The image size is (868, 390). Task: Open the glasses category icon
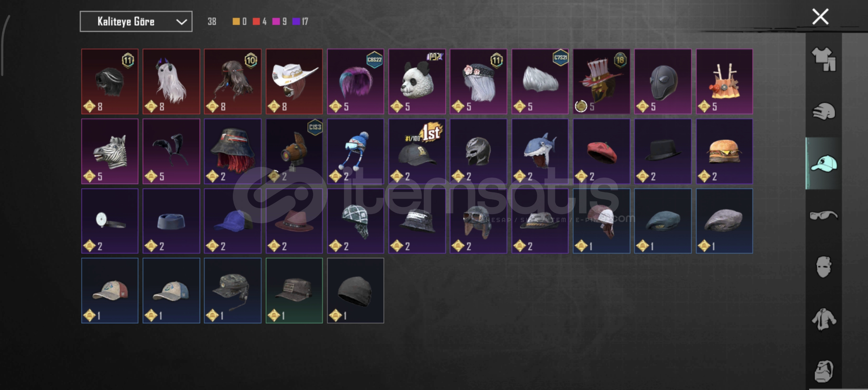824,216
